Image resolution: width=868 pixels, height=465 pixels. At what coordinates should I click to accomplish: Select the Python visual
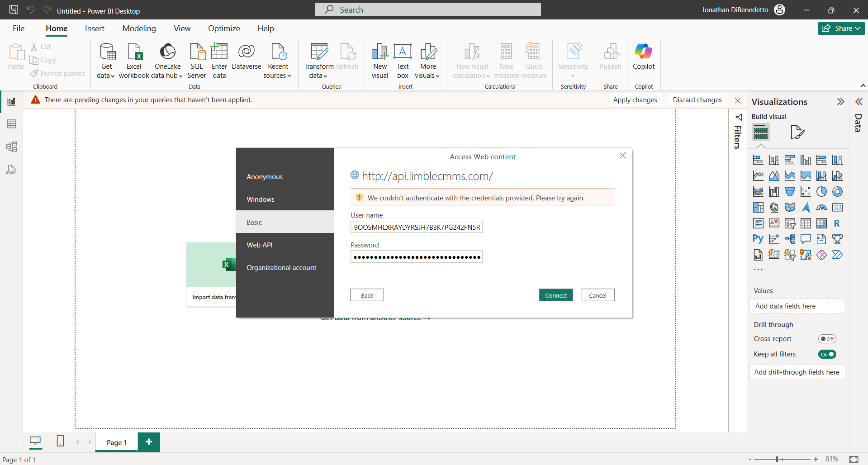(758, 239)
